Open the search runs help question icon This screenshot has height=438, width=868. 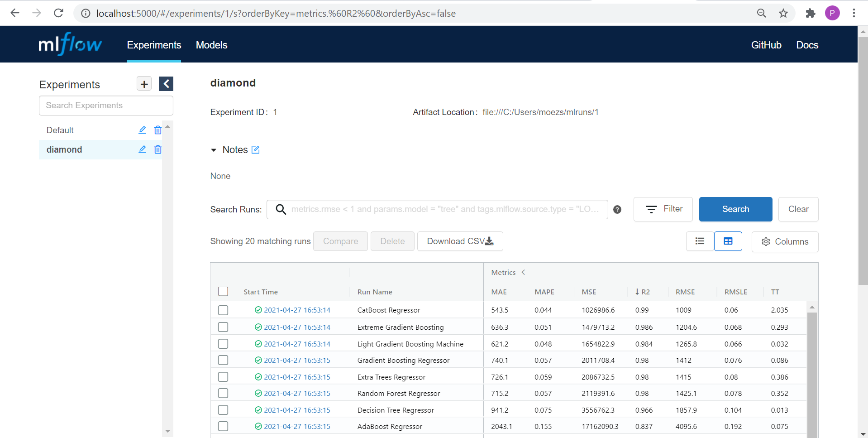[x=617, y=209]
